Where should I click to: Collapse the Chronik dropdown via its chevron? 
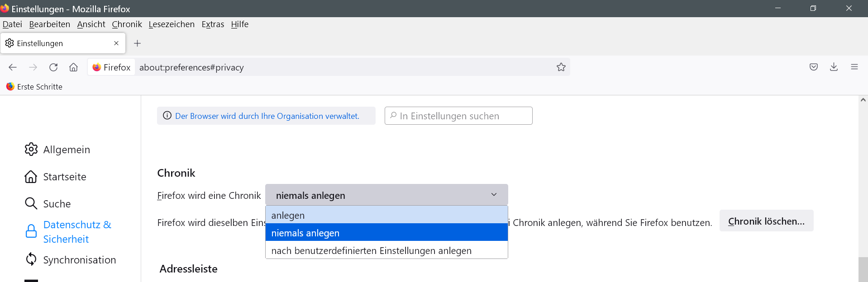pos(494,195)
